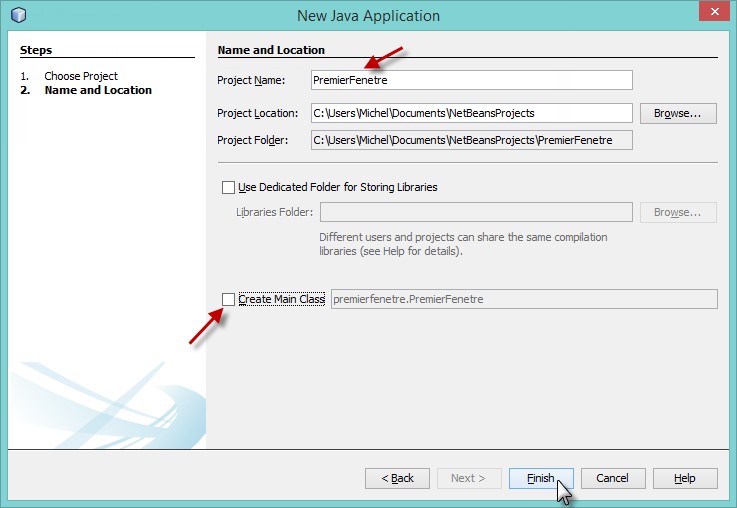Viewport: 737px width, 508px height.
Task: Click the Project Folder text field
Action: [471, 140]
